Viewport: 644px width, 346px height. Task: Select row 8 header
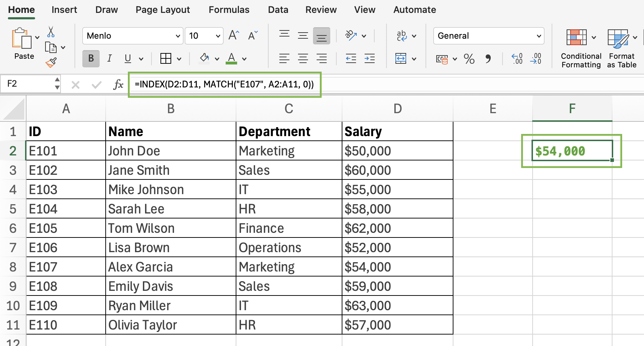[13, 267]
